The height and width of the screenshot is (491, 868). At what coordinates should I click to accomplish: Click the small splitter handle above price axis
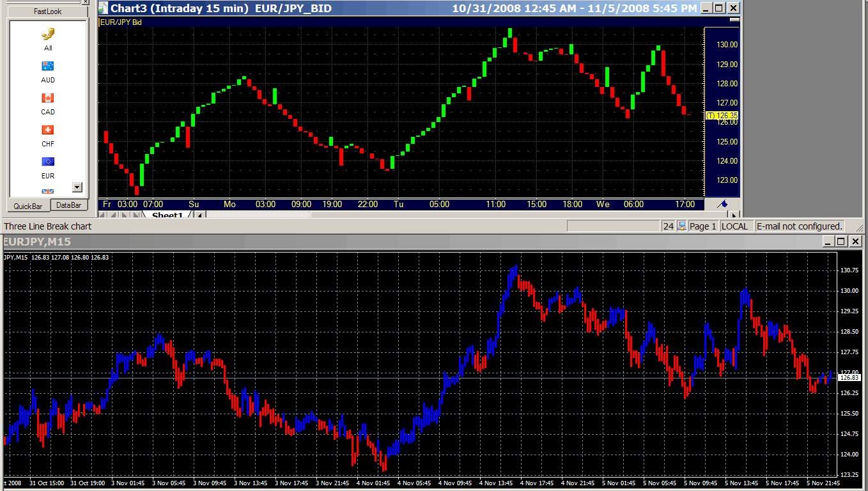[x=734, y=20]
